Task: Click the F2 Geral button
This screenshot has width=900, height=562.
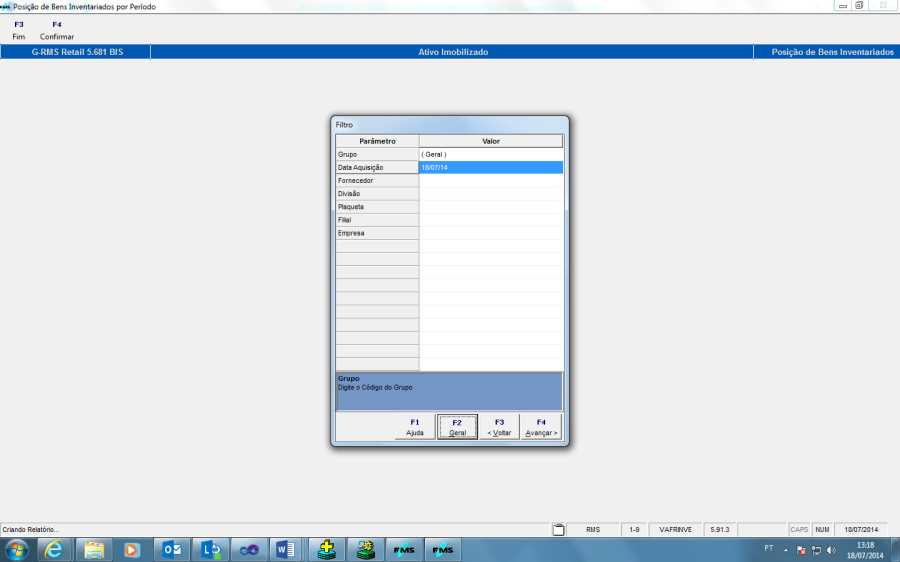Action: pyautogui.click(x=457, y=427)
